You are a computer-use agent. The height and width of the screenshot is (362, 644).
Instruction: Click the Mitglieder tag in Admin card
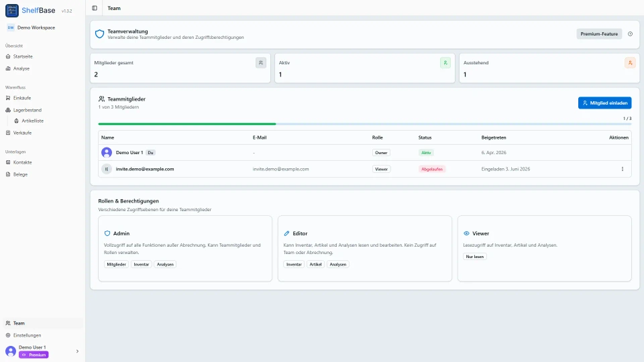116,265
